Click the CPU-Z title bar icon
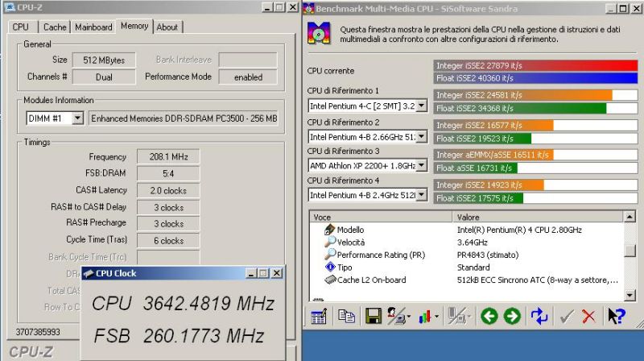Image resolution: width=644 pixels, height=361 pixels. [x=10, y=7]
